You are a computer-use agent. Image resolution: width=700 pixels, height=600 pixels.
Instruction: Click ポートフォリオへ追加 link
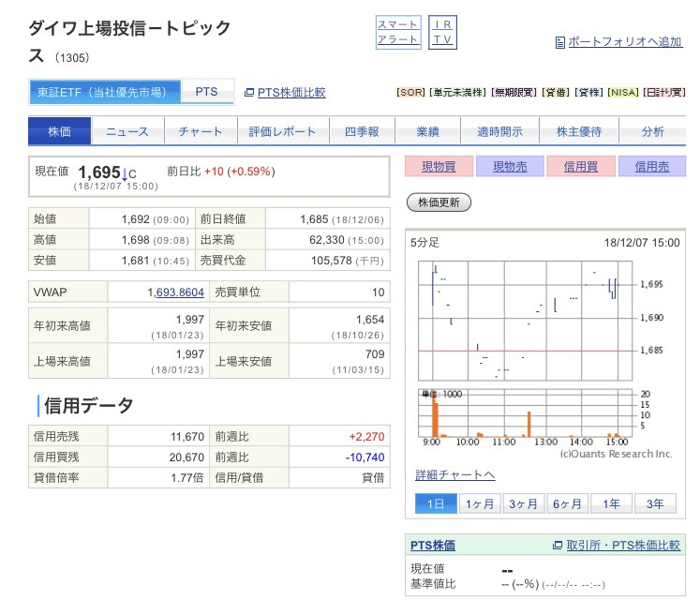tap(625, 42)
